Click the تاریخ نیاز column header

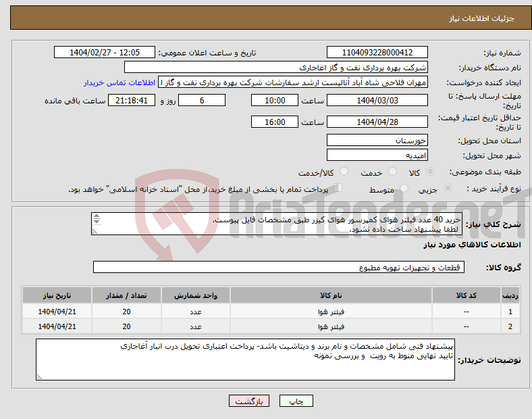coord(57,295)
